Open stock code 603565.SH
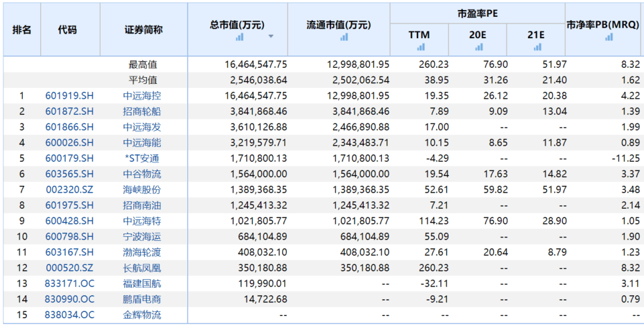644x326 pixels. tap(70, 174)
